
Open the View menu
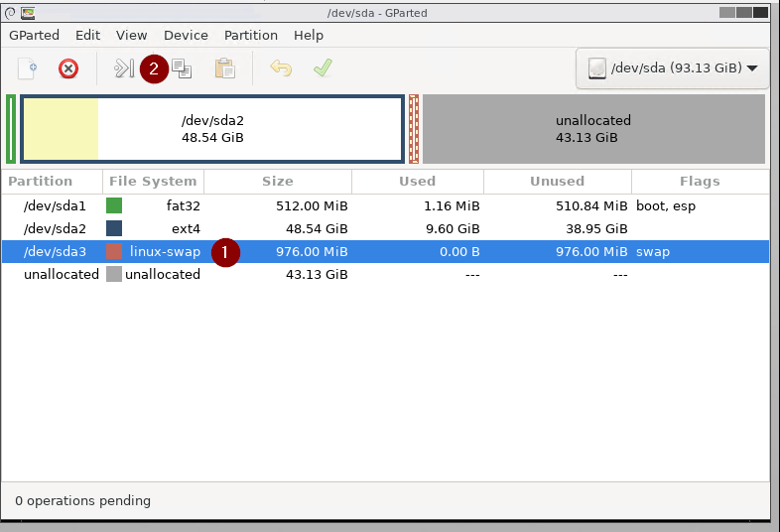tap(132, 35)
